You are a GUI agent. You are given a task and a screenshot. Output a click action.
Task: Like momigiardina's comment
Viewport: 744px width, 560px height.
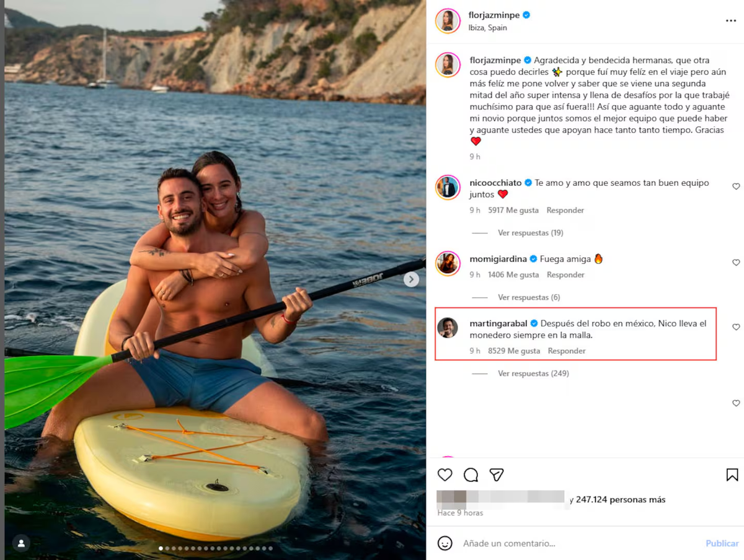tap(736, 263)
